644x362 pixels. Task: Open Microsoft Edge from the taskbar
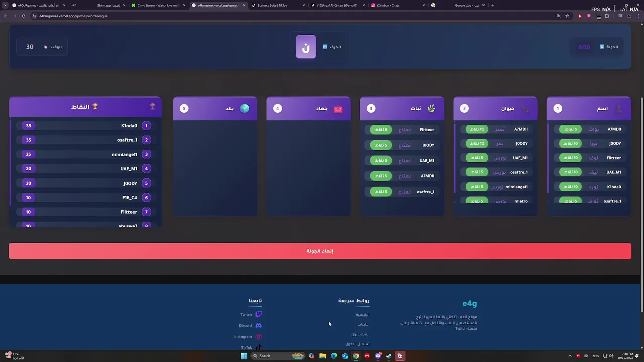click(334, 356)
